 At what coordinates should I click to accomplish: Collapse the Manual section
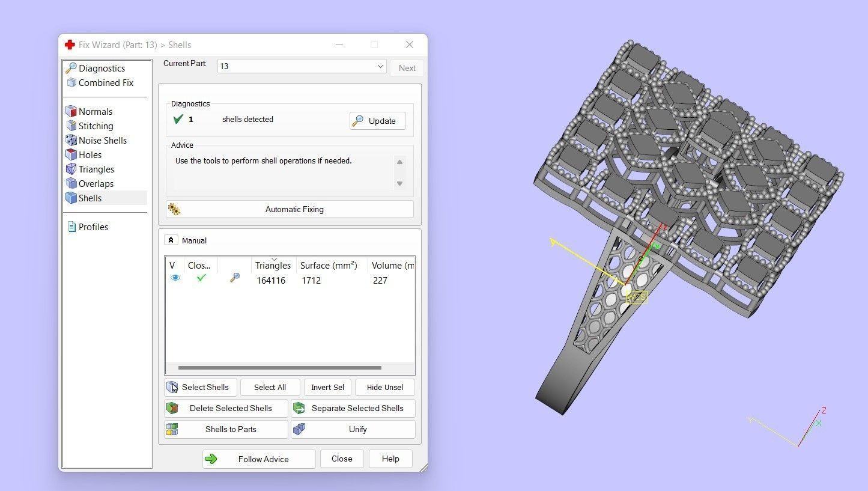point(171,240)
